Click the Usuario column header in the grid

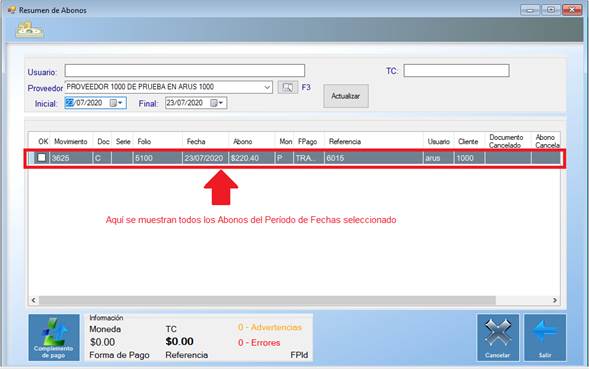[439, 142]
